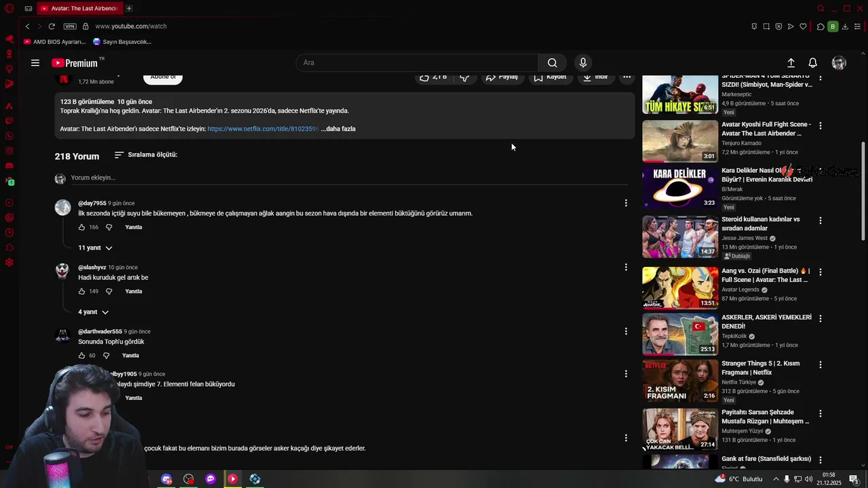868x488 pixels.
Task: Open Opera player sidebar send icon
Action: point(791,26)
